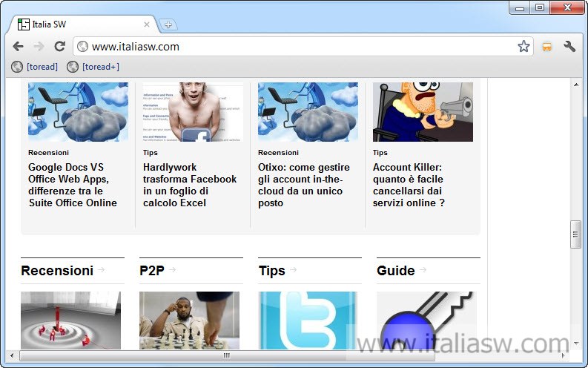Read Google Docs VS Office Web Apps article

click(73, 185)
